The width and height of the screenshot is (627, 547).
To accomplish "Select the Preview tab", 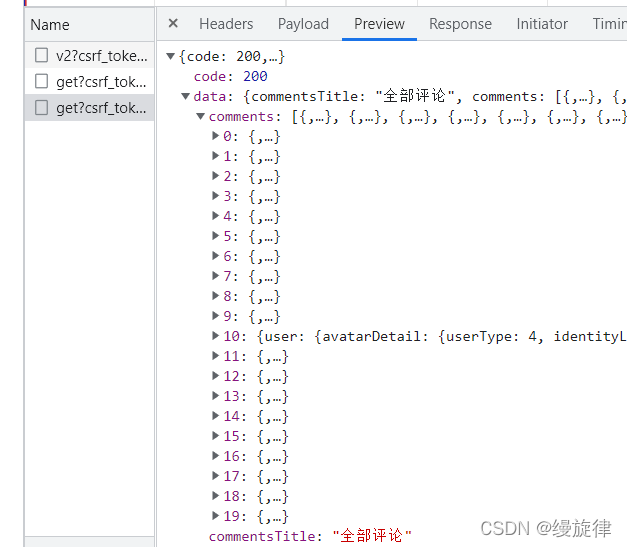I will pos(379,24).
